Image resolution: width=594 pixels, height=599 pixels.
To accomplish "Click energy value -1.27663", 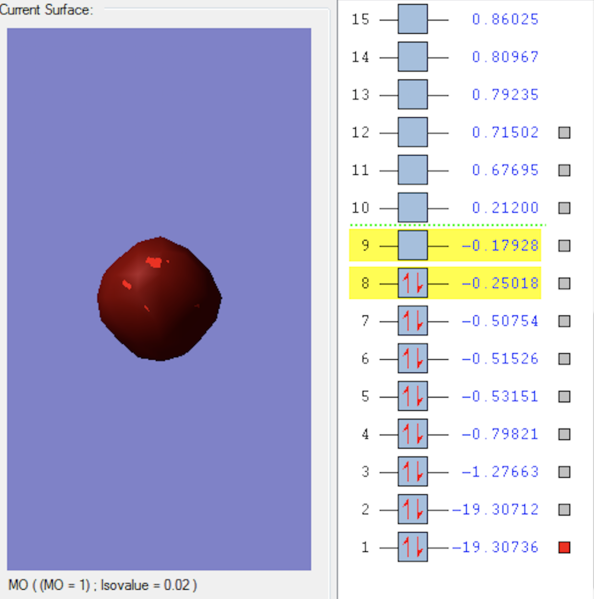I will [x=500, y=472].
